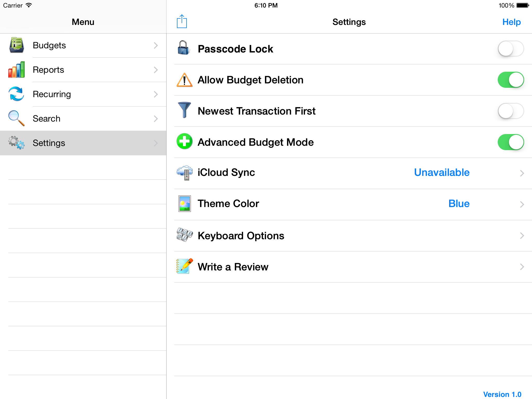Select the Blue theme color value

pos(459,204)
